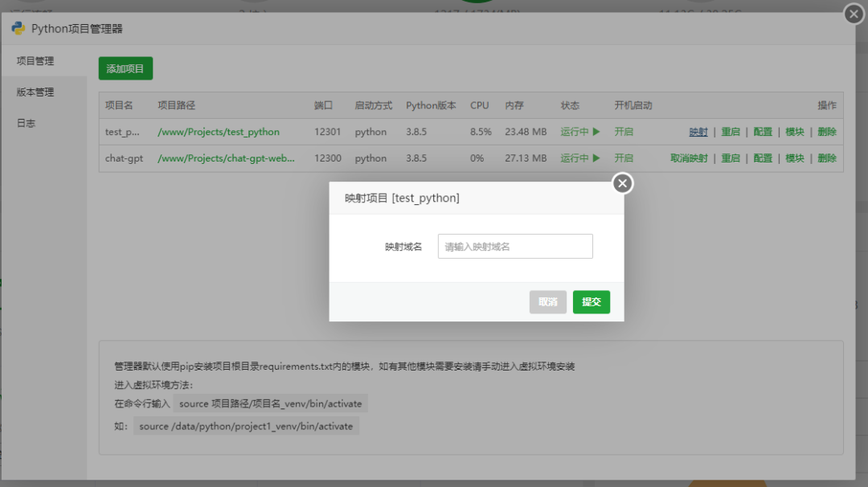Click the 添加项目 button
This screenshot has width=868, height=487.
(x=125, y=69)
